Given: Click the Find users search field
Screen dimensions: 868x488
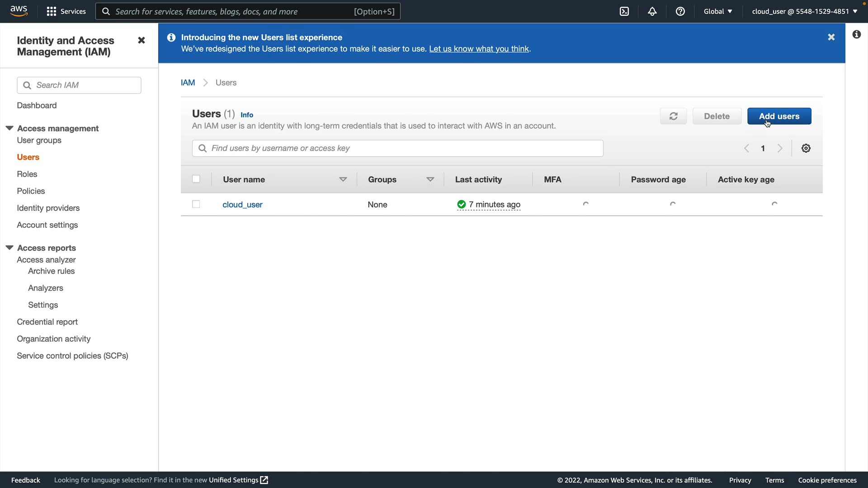Looking at the screenshot, I should [398, 148].
